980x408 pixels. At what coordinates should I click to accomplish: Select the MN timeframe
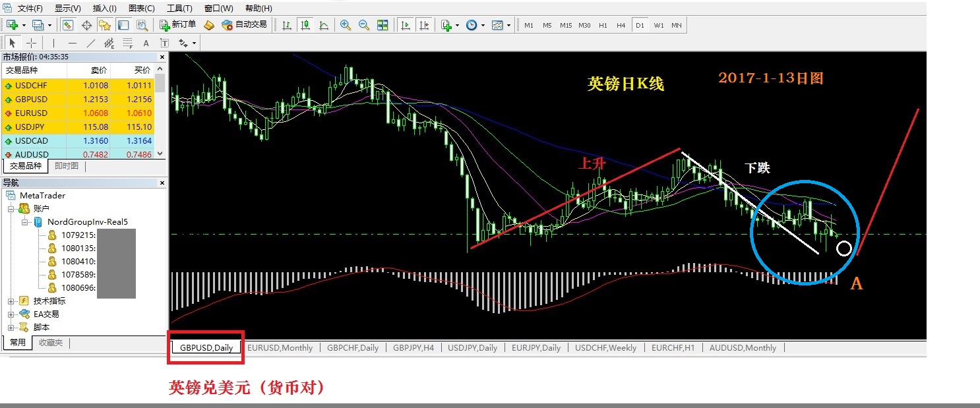click(x=677, y=25)
